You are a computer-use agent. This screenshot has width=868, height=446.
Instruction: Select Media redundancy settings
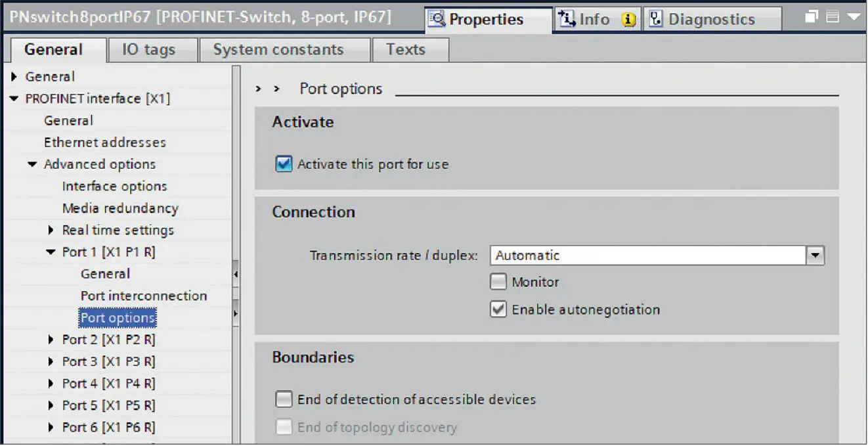(120, 208)
